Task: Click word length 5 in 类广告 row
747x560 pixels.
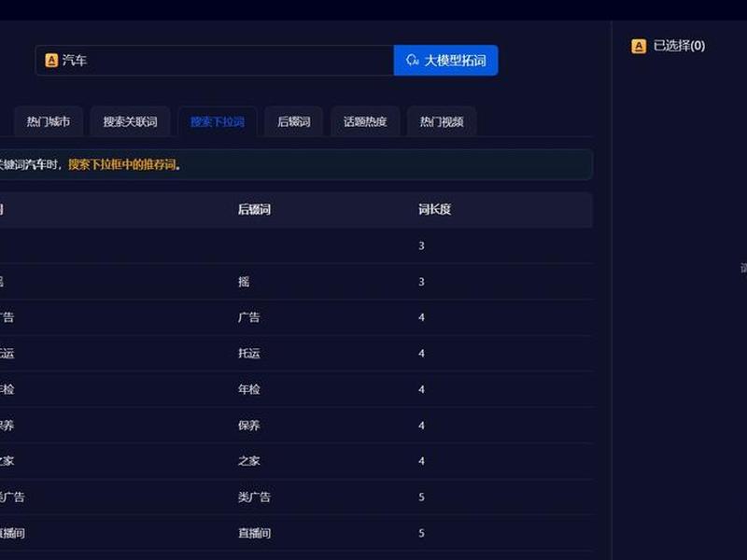Action: 421,497
